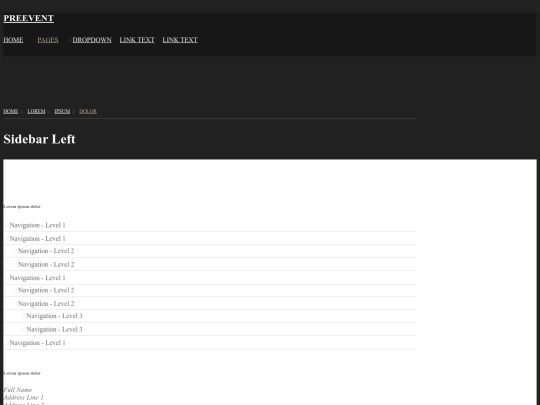Click the LOREM breadcrumb link

click(36, 111)
